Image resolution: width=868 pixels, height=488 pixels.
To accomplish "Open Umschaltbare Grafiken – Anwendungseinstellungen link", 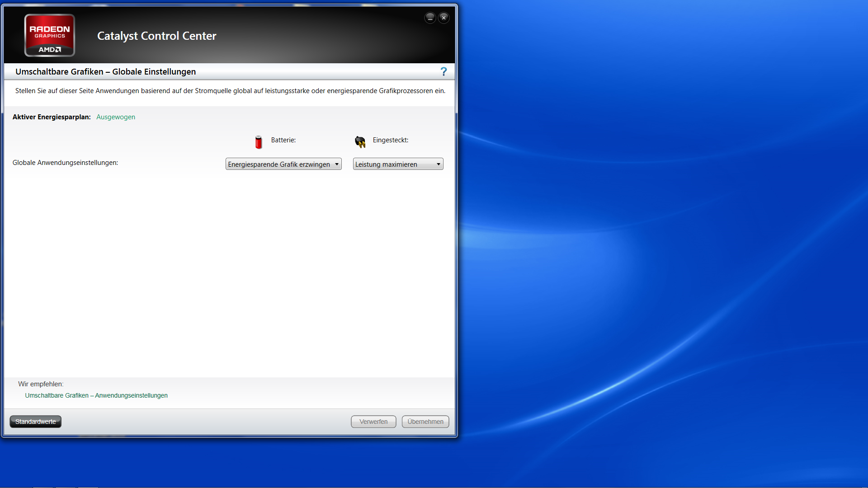I will pyautogui.click(x=96, y=395).
